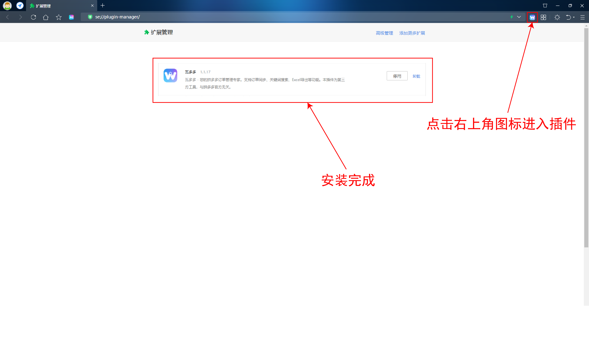Click the AI assistant icon

71,17
